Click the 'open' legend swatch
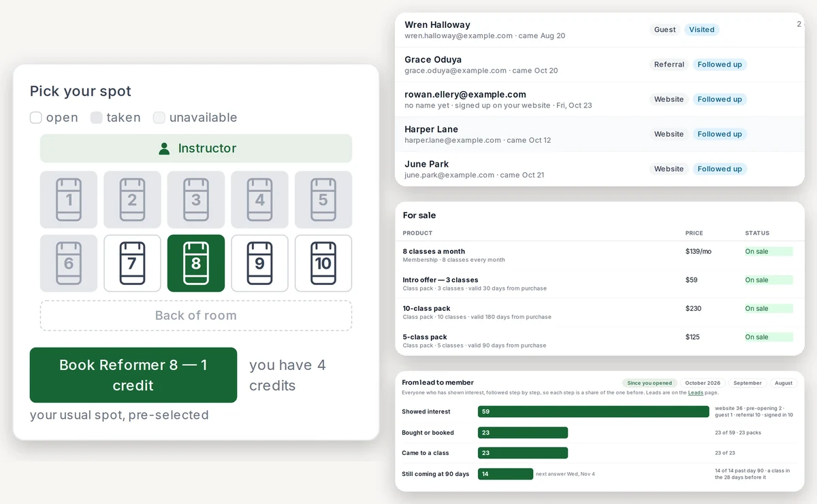 36,118
